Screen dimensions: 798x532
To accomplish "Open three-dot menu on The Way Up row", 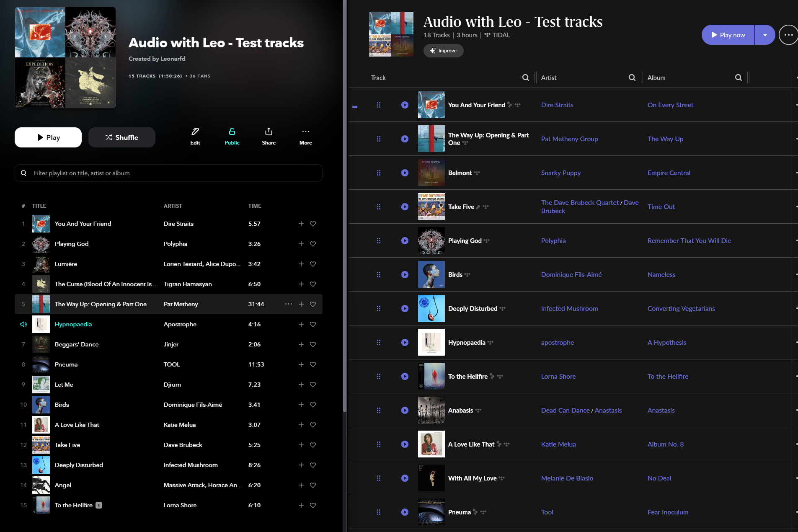I will [x=289, y=304].
